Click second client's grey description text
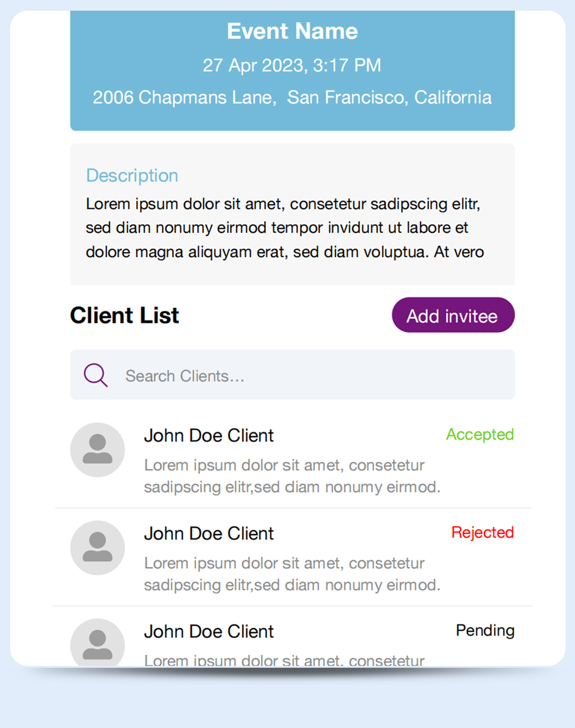This screenshot has width=575, height=728. coord(292,574)
